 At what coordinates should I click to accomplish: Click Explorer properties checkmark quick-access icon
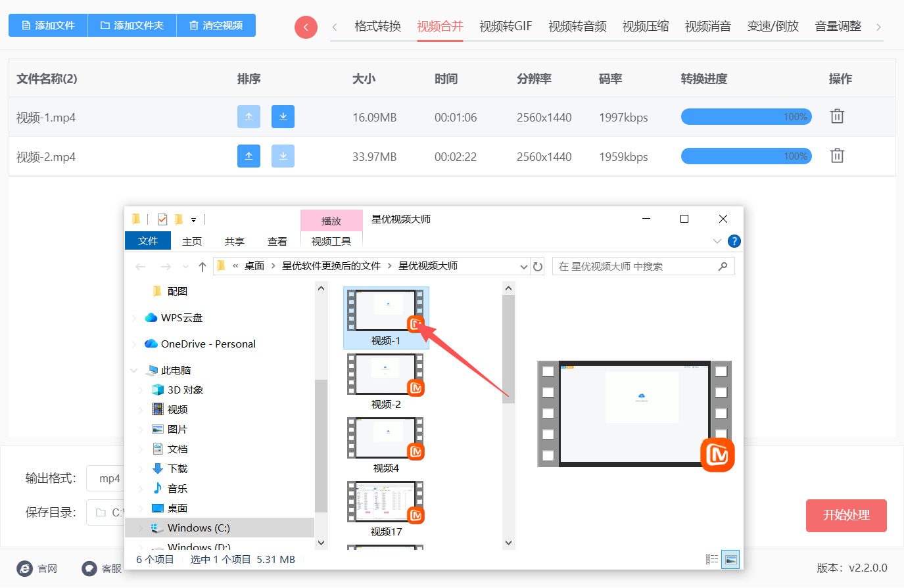162,219
